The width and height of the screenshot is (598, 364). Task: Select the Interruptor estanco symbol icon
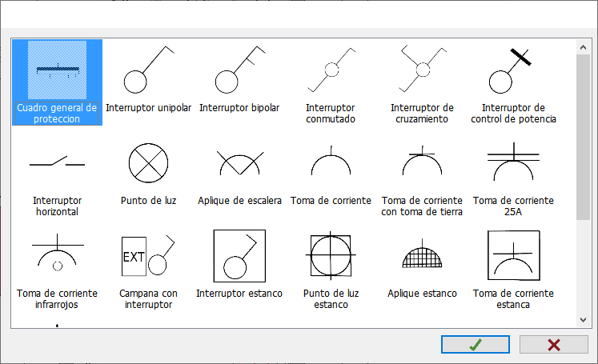(239, 256)
